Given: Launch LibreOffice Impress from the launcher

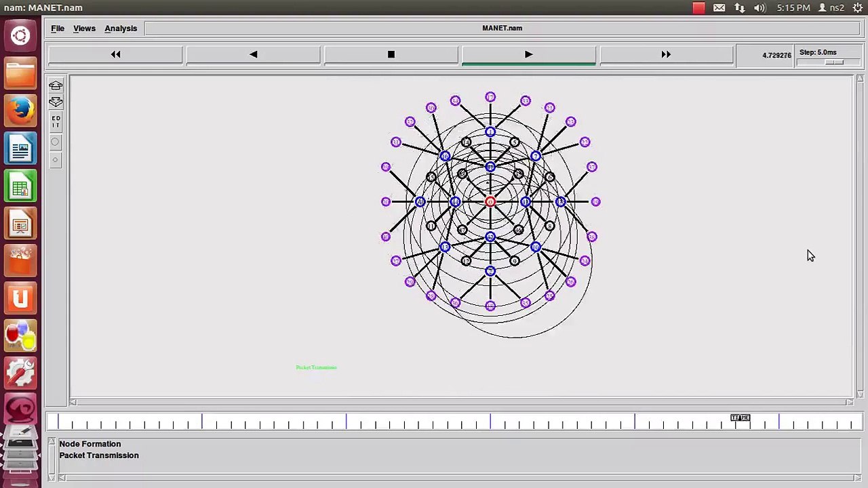Looking at the screenshot, I should [20, 224].
